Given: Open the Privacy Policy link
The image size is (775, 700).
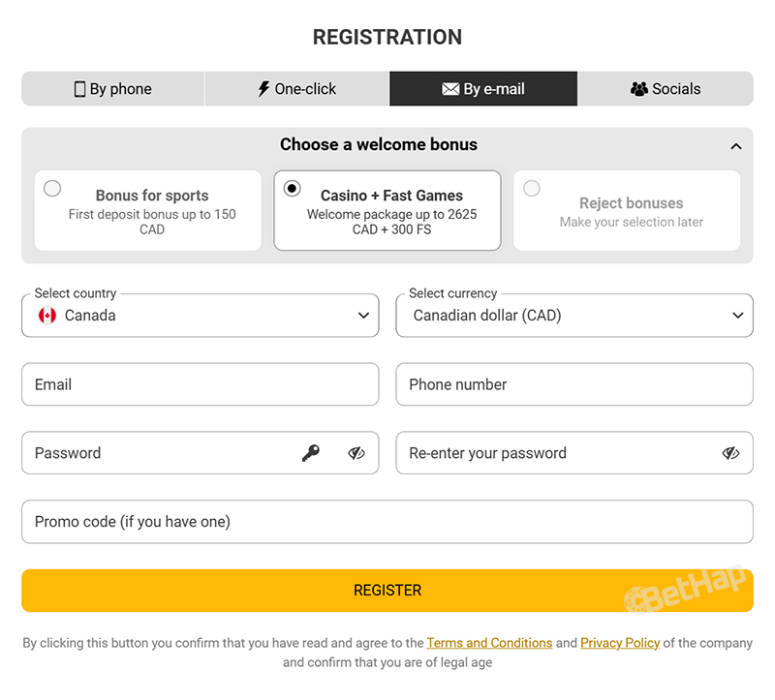Looking at the screenshot, I should point(620,642).
